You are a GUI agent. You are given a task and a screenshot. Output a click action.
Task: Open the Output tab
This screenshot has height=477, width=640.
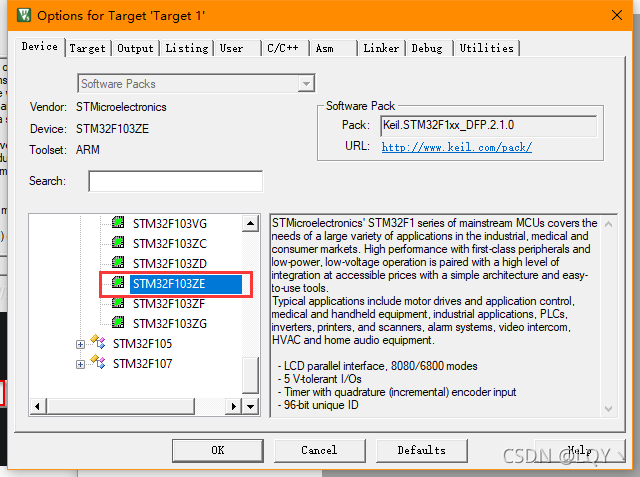(x=135, y=49)
